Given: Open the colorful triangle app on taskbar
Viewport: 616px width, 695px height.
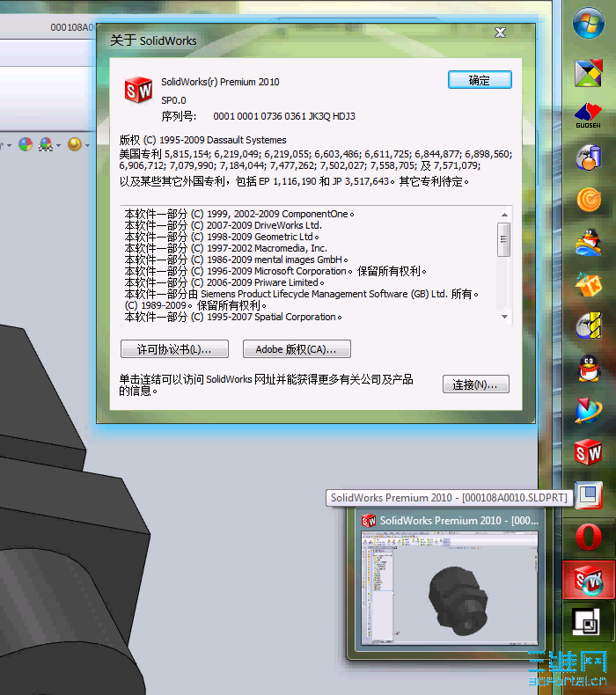Looking at the screenshot, I should tap(589, 73).
